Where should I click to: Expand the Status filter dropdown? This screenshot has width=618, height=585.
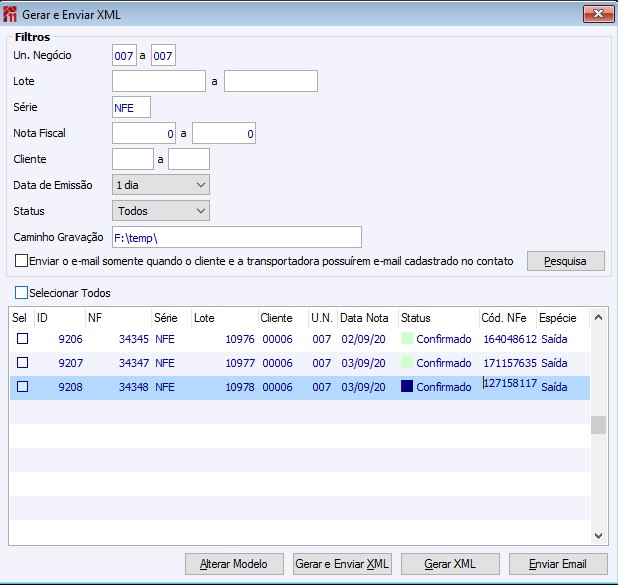(x=160, y=211)
